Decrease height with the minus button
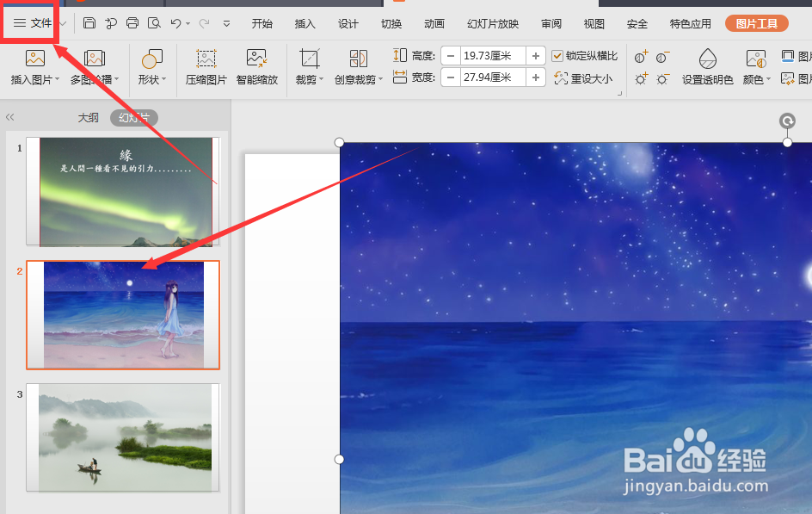812x514 pixels. [451, 55]
